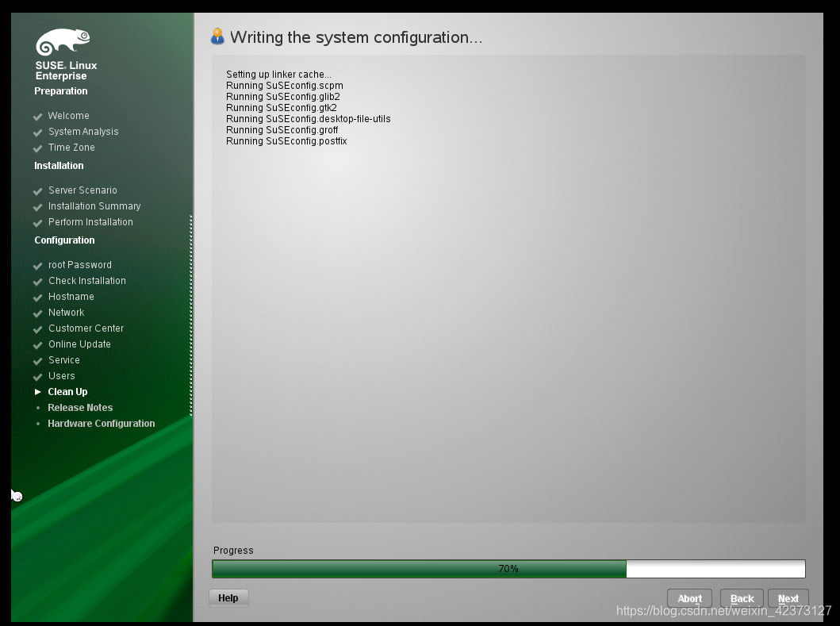The width and height of the screenshot is (840, 626).
Task: Select the root Password step
Action: click(80, 265)
